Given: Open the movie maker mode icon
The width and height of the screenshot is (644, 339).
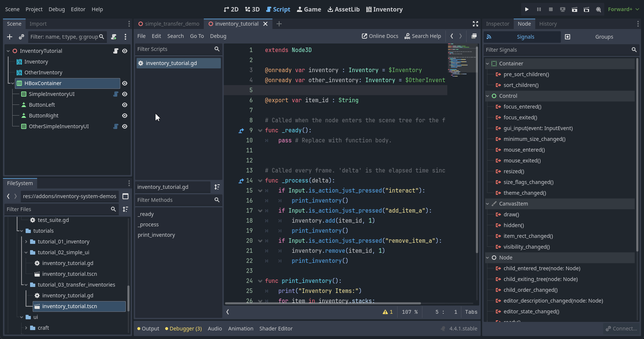Looking at the screenshot, I should pyautogui.click(x=598, y=9).
